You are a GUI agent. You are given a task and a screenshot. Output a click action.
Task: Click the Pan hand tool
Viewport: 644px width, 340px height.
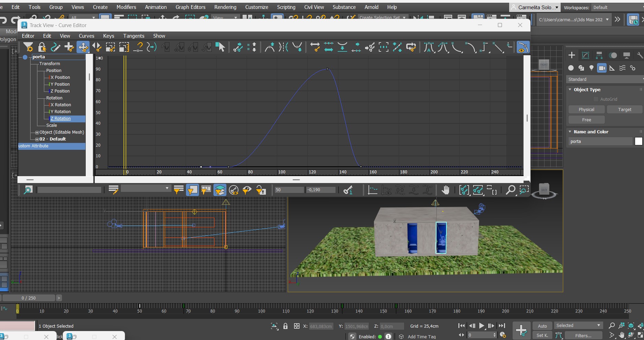tap(445, 190)
